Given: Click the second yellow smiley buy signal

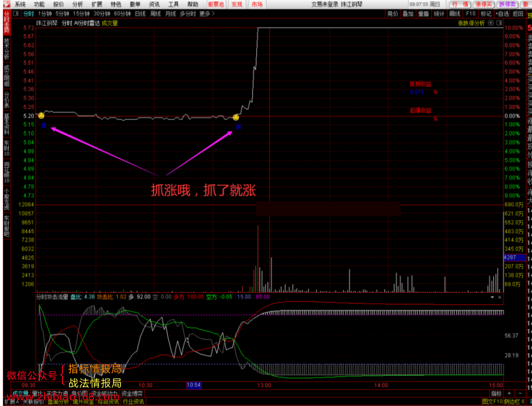Looking at the screenshot, I should tap(236, 118).
